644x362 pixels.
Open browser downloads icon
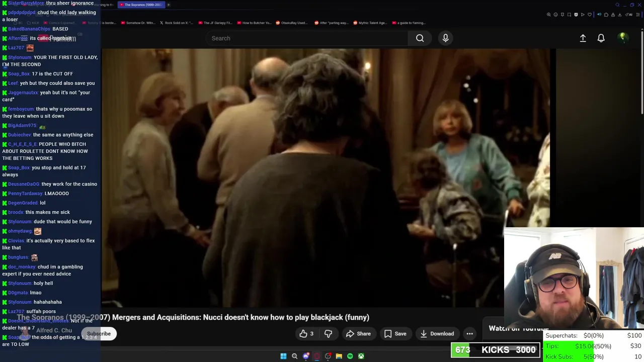pos(620,15)
